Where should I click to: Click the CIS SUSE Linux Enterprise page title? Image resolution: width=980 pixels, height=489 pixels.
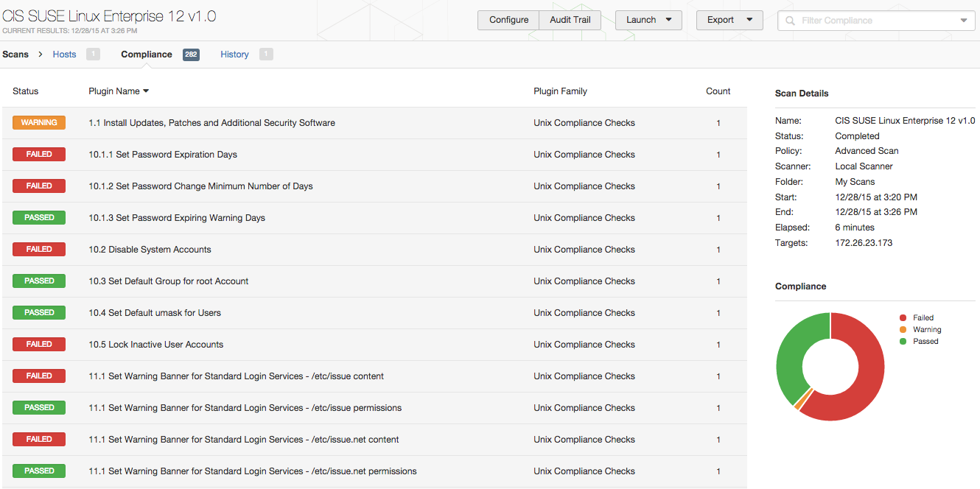pyautogui.click(x=109, y=16)
